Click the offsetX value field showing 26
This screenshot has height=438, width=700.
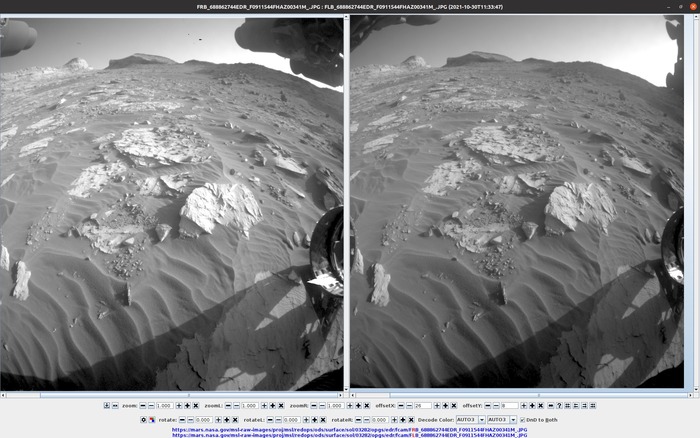pyautogui.click(x=422, y=405)
